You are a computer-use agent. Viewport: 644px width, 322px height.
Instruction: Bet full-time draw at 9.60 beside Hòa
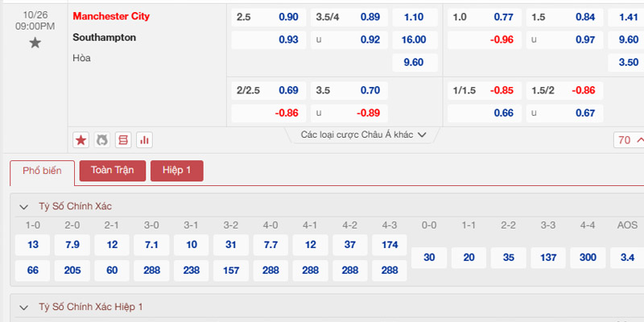(415, 63)
